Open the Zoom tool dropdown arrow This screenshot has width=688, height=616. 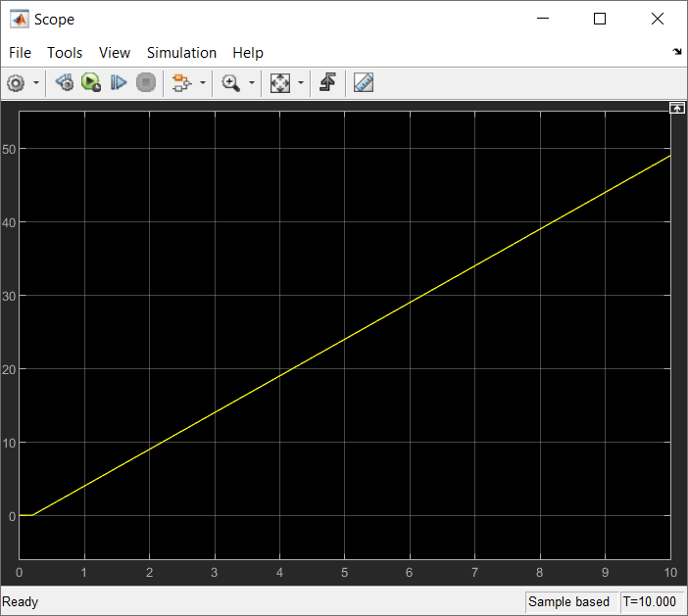252,83
